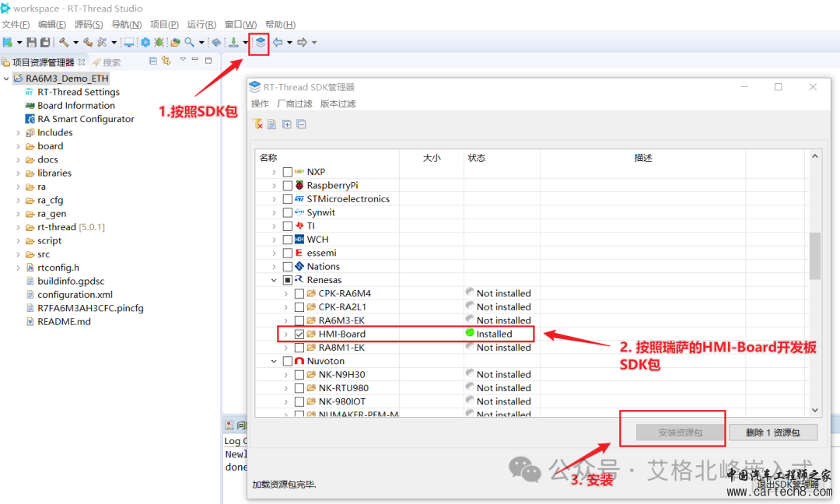The height and width of the screenshot is (504, 840).
Task: Switch to the 搜索 tab
Action: click(x=107, y=62)
